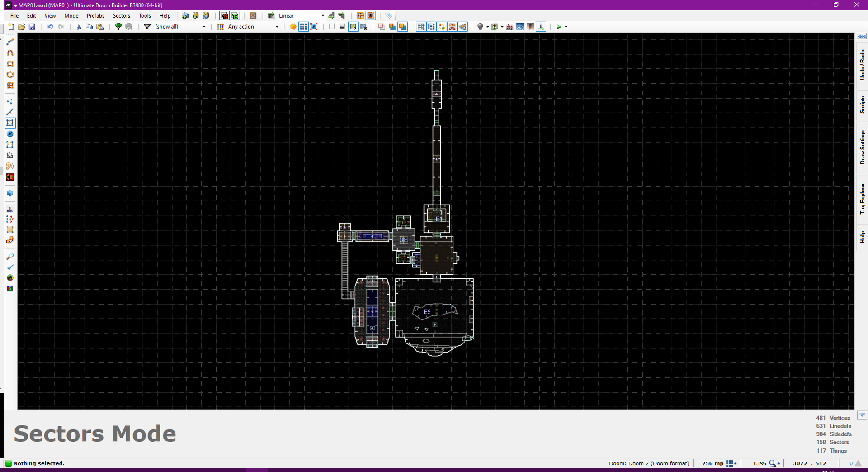Click the things filter funnel icon

click(147, 27)
